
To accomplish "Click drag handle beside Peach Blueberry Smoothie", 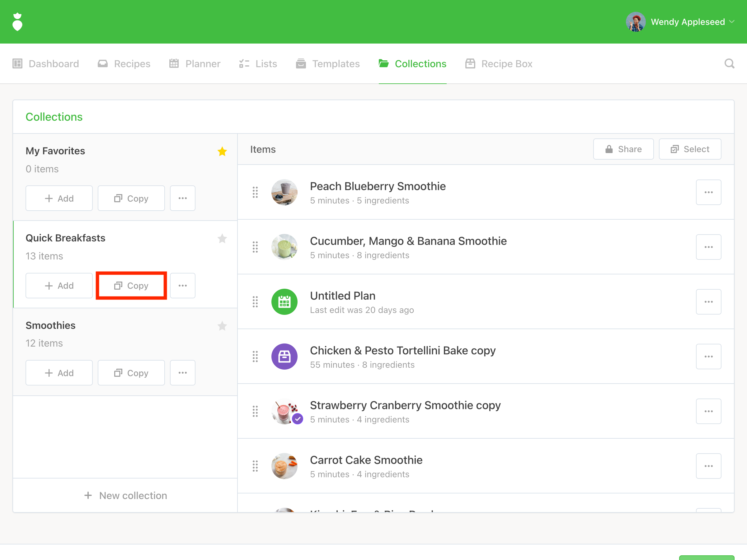I will (255, 192).
